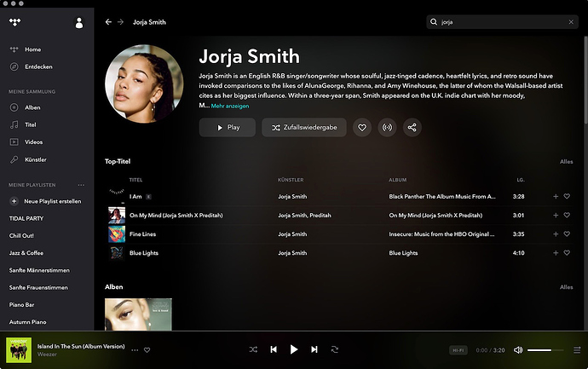Show all Alben via Alles

tap(566, 287)
